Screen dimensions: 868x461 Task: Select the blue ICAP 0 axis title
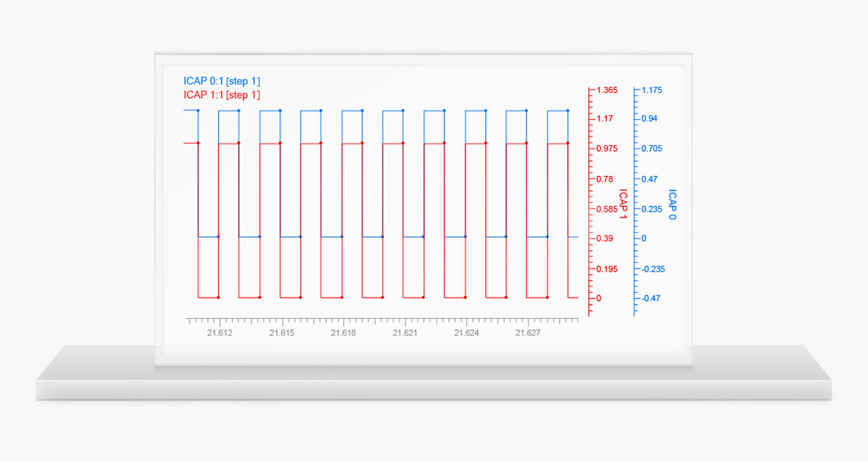click(672, 204)
